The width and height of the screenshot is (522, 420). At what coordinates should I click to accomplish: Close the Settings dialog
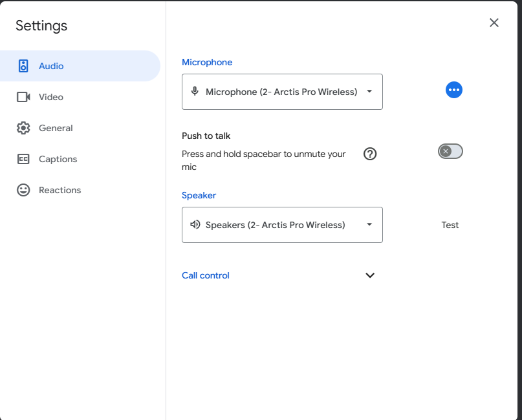coord(494,23)
